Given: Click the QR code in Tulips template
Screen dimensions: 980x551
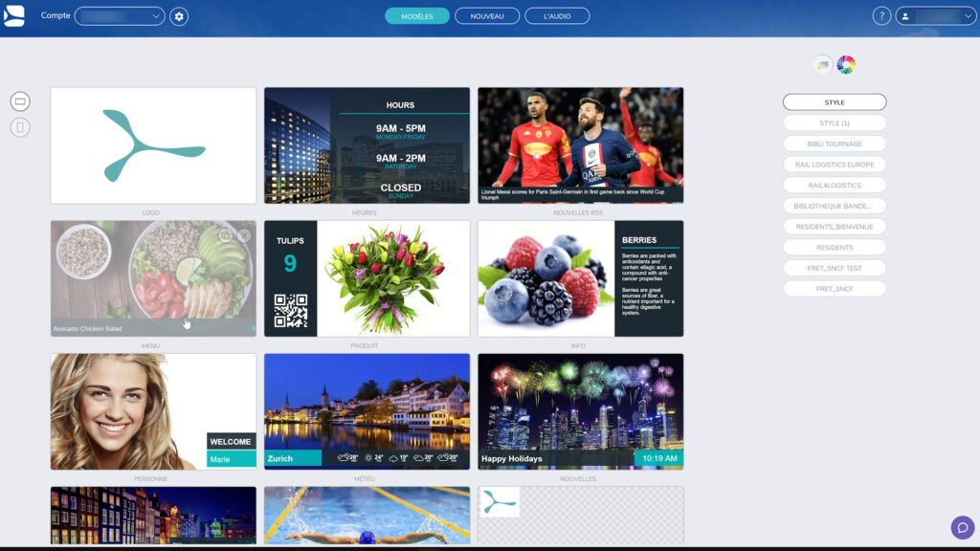Looking at the screenshot, I should tap(291, 311).
